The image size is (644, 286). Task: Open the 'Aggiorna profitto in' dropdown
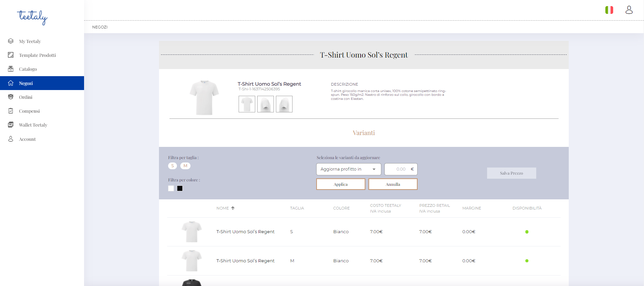pos(348,169)
